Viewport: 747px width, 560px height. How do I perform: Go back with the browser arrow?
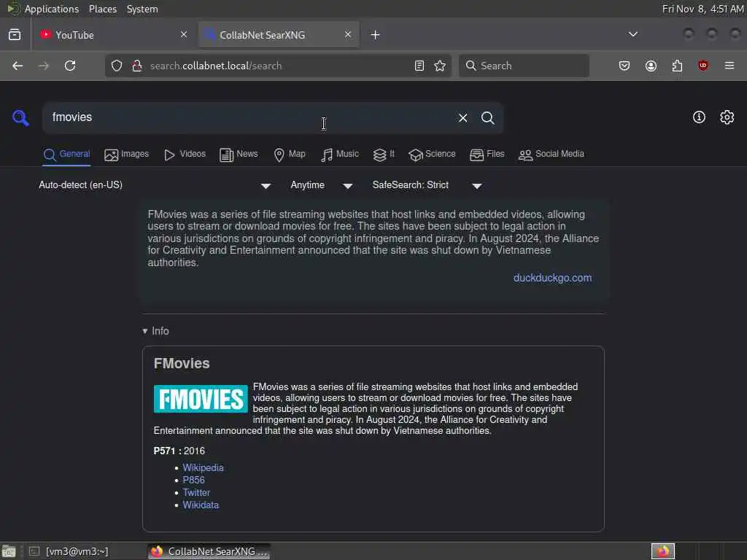pos(18,66)
